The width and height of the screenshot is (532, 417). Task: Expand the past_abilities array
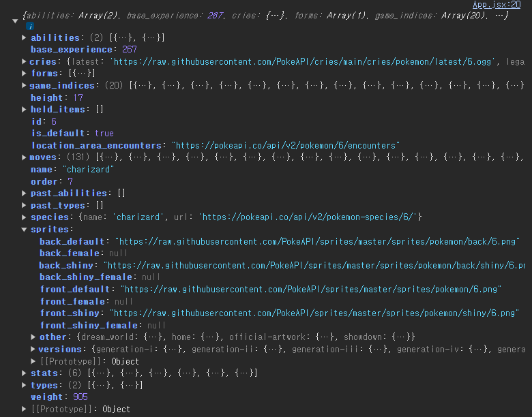click(24, 194)
